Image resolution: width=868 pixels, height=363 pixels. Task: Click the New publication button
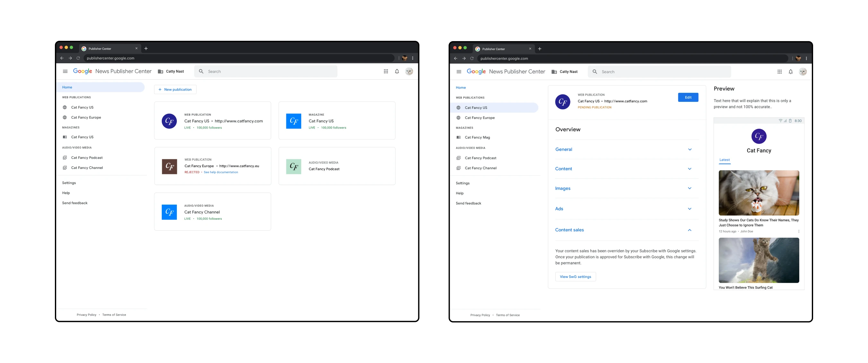coord(175,90)
